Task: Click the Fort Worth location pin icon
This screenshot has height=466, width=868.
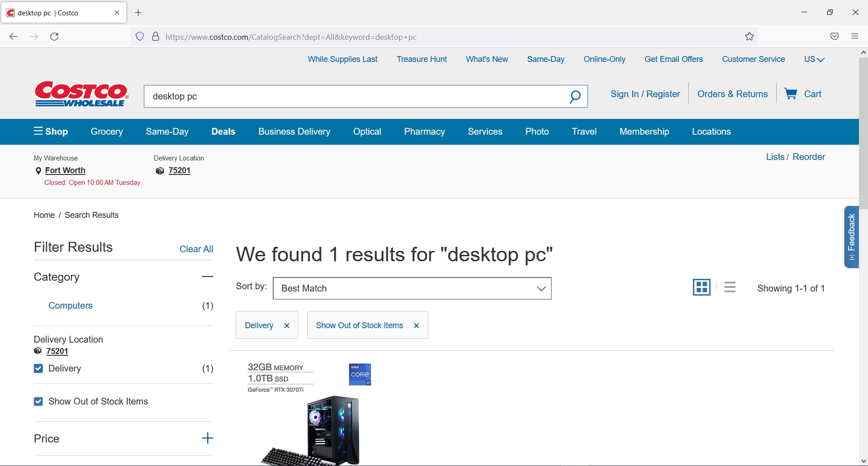Action: click(38, 171)
